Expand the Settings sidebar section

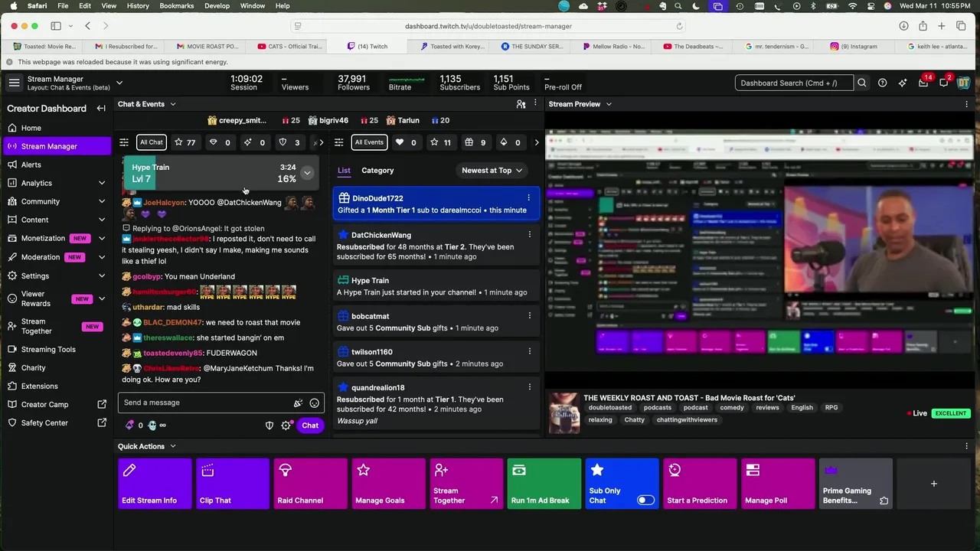[x=102, y=275]
